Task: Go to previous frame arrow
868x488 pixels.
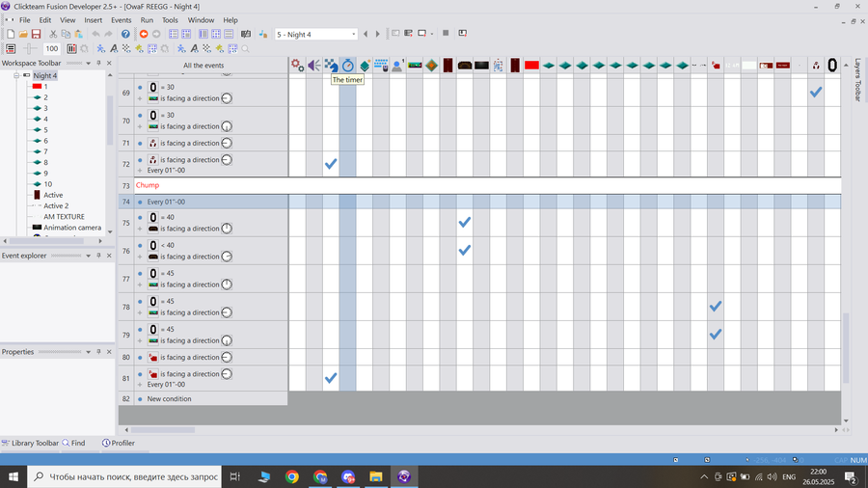Action: point(366,35)
